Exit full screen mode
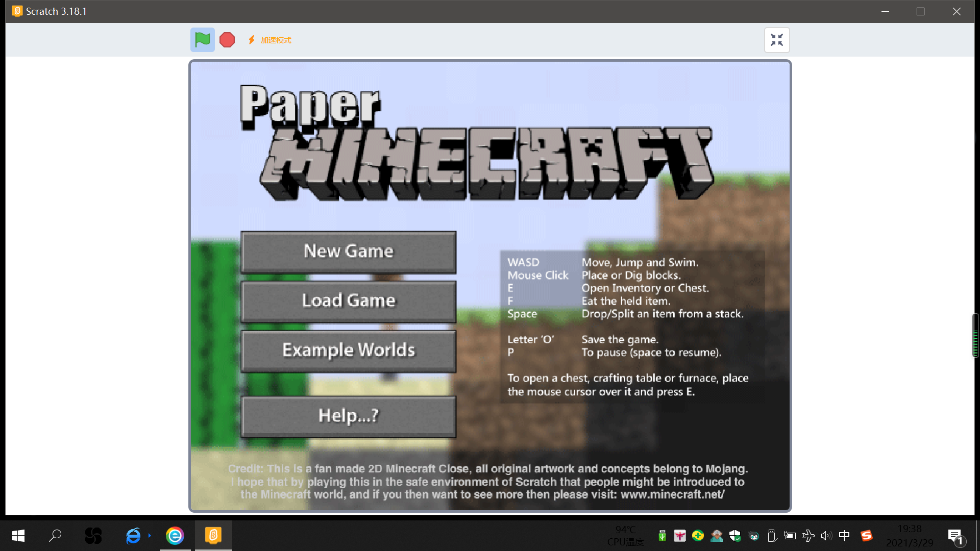 pos(777,40)
